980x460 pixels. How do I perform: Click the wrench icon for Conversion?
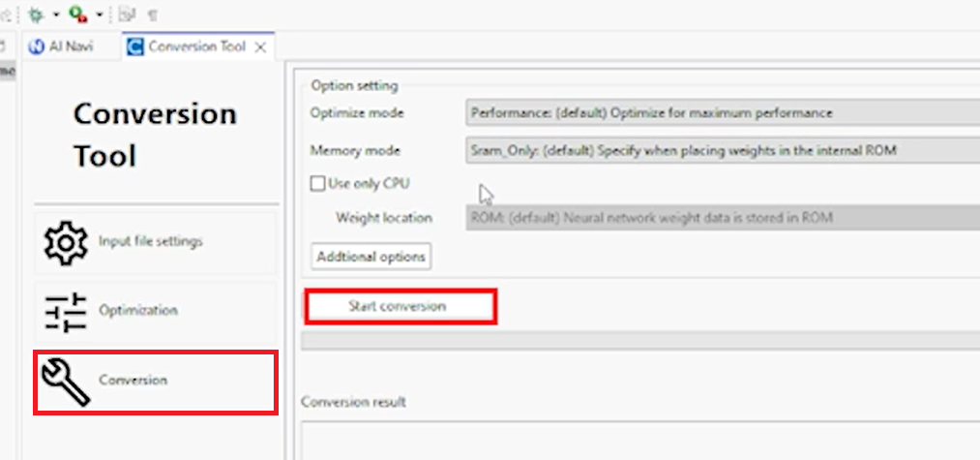66,381
